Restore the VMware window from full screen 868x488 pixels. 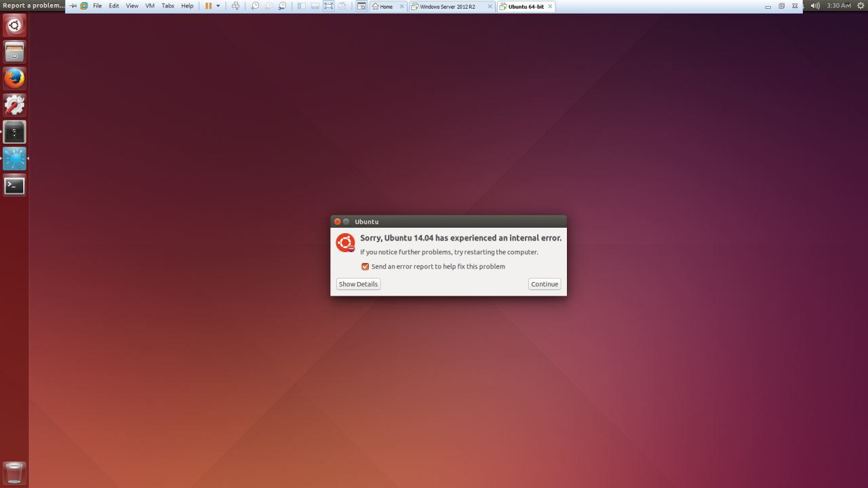(x=781, y=6)
